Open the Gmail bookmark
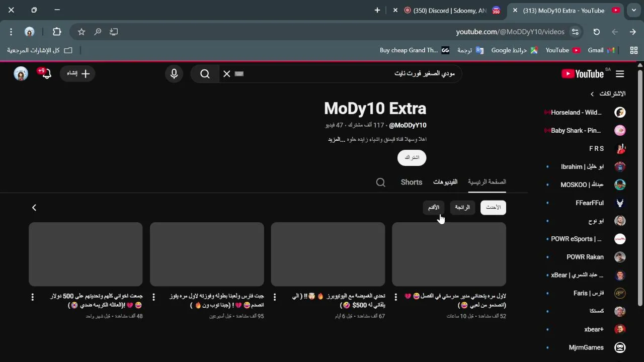 [601, 50]
